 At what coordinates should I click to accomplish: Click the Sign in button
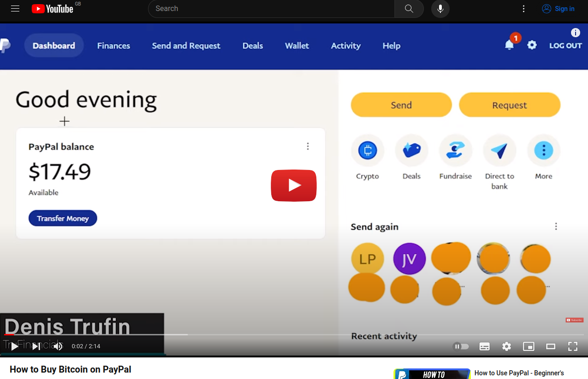[558, 9]
